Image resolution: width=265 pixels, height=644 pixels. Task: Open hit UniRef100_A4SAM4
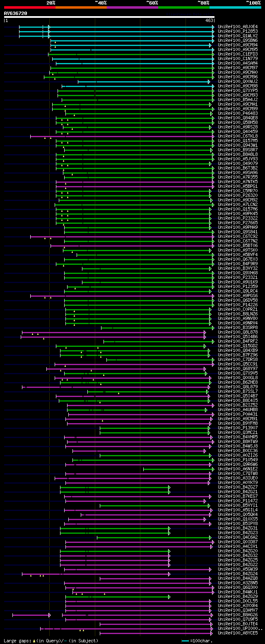pos(238,63)
